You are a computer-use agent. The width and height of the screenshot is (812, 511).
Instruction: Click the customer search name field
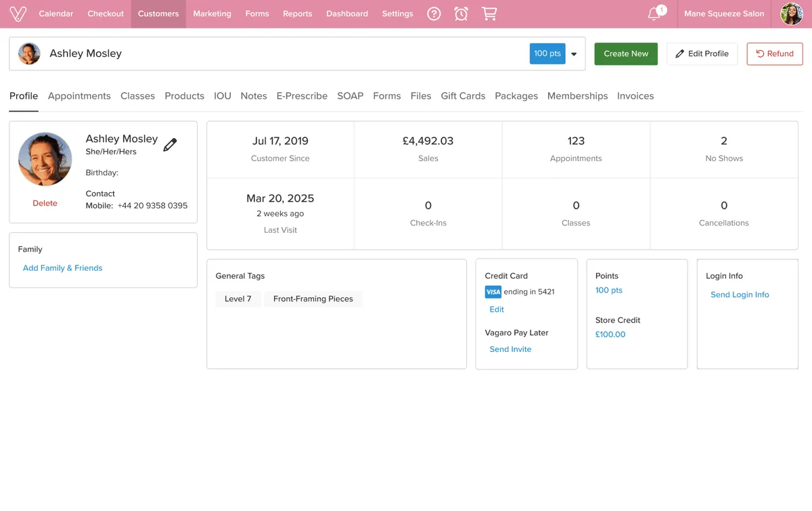[x=271, y=53]
